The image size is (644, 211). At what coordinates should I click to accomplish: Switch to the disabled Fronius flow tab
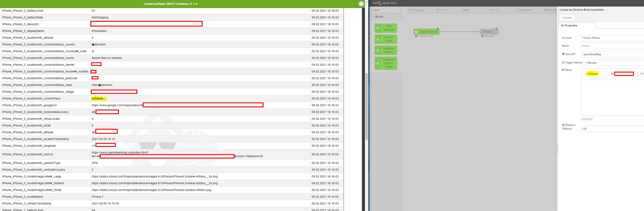click(x=447, y=10)
